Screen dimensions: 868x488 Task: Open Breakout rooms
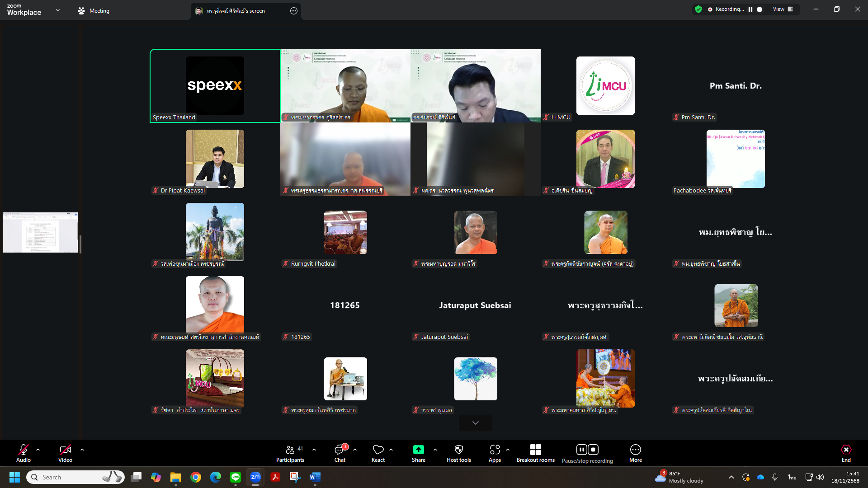point(535,453)
